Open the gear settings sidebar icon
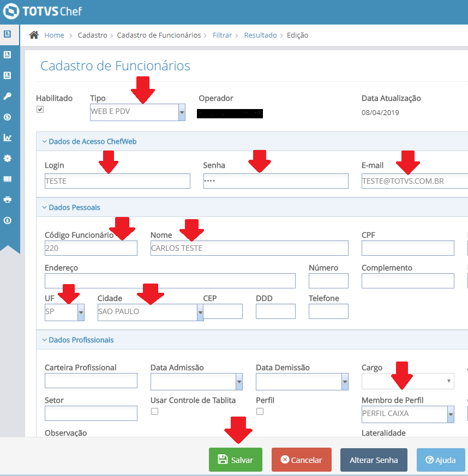Screen dimensions: 468x476 tap(8, 158)
